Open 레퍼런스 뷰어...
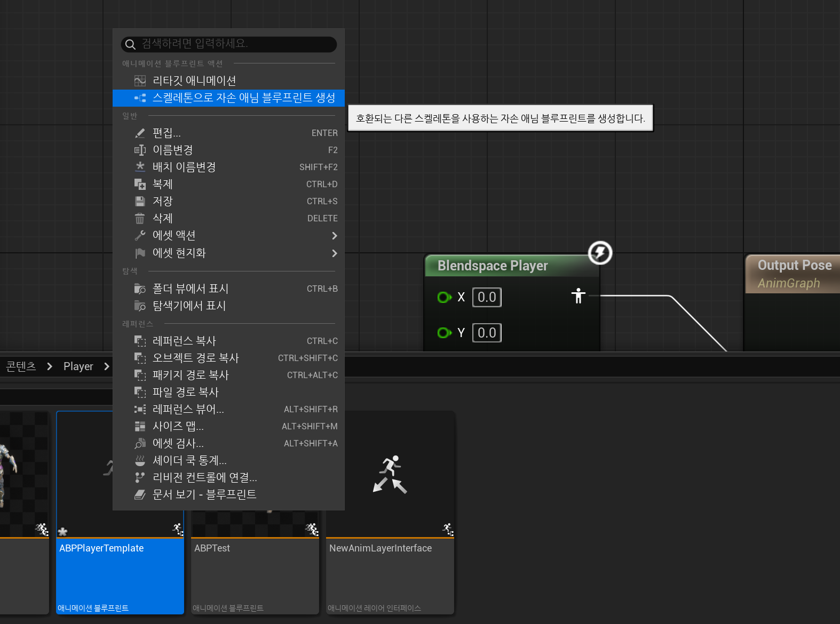 click(228, 409)
